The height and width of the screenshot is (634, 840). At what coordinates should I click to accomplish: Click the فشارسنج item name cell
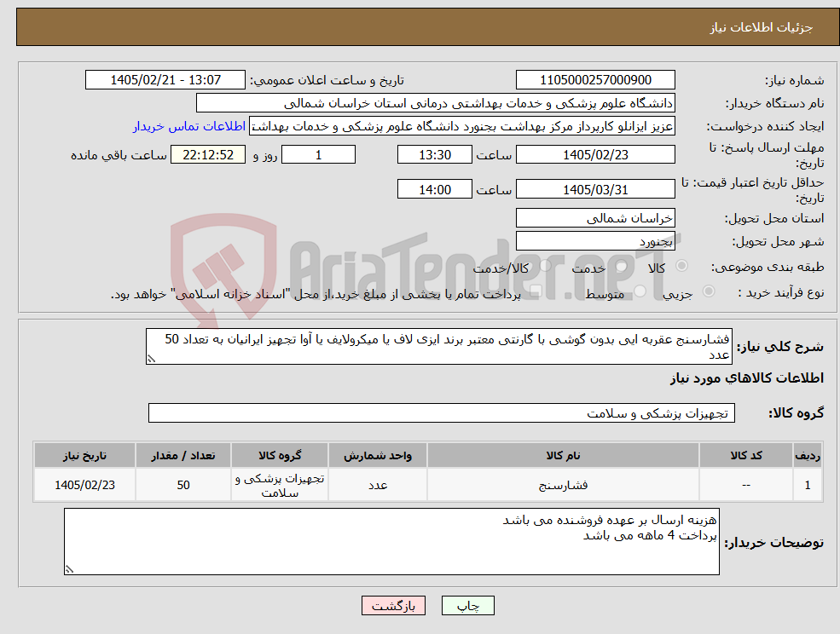pyautogui.click(x=563, y=485)
